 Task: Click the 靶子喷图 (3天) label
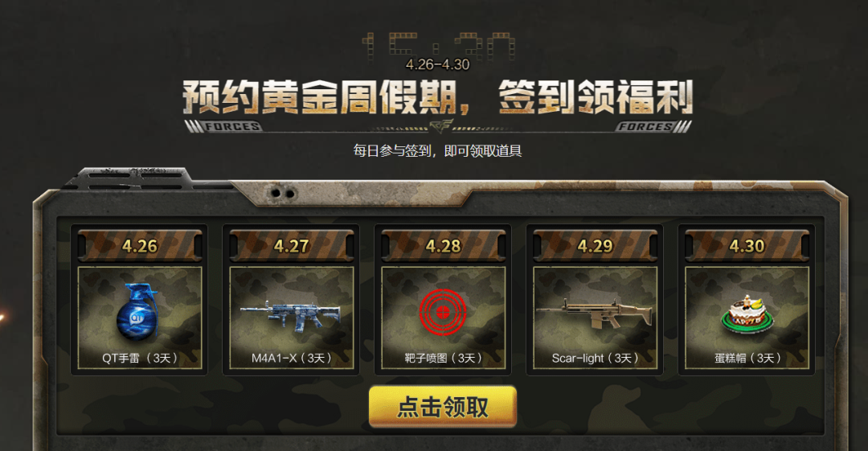[443, 358]
